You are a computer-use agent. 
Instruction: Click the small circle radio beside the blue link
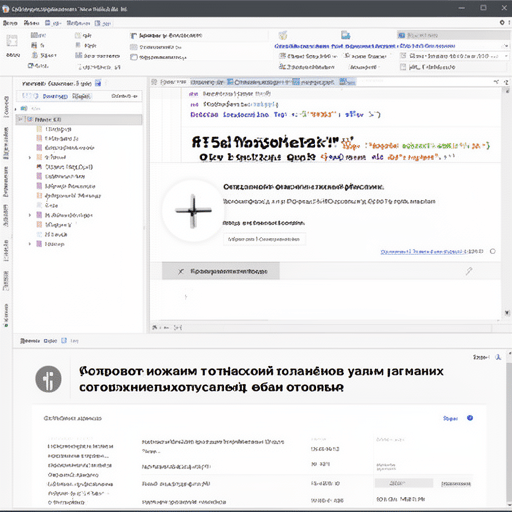(x=493, y=251)
